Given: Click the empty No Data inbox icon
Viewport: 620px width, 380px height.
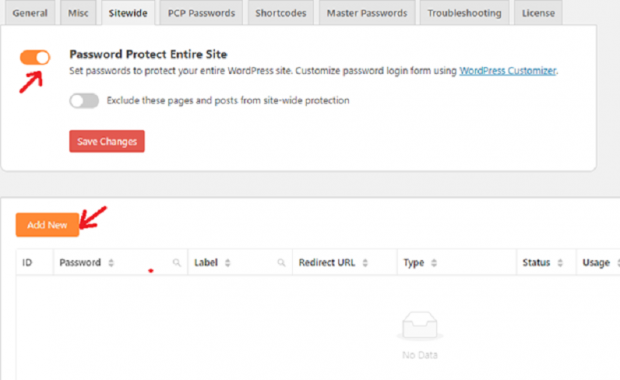Looking at the screenshot, I should coord(420,326).
